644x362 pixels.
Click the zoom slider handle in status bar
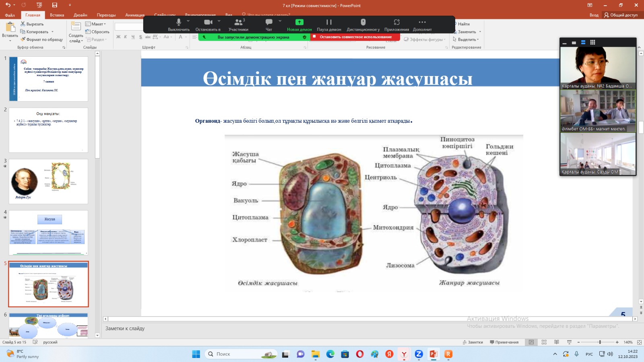pyautogui.click(x=600, y=342)
